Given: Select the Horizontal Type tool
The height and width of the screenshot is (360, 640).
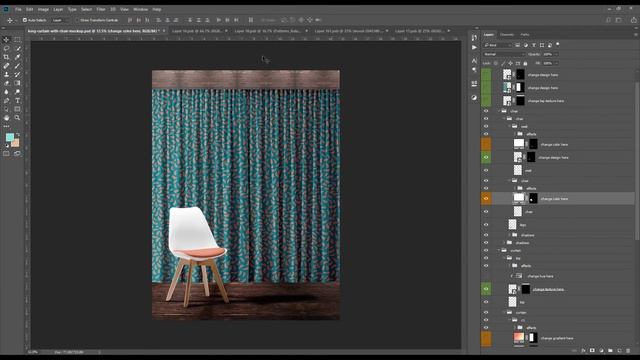Looking at the screenshot, I should click(x=17, y=100).
